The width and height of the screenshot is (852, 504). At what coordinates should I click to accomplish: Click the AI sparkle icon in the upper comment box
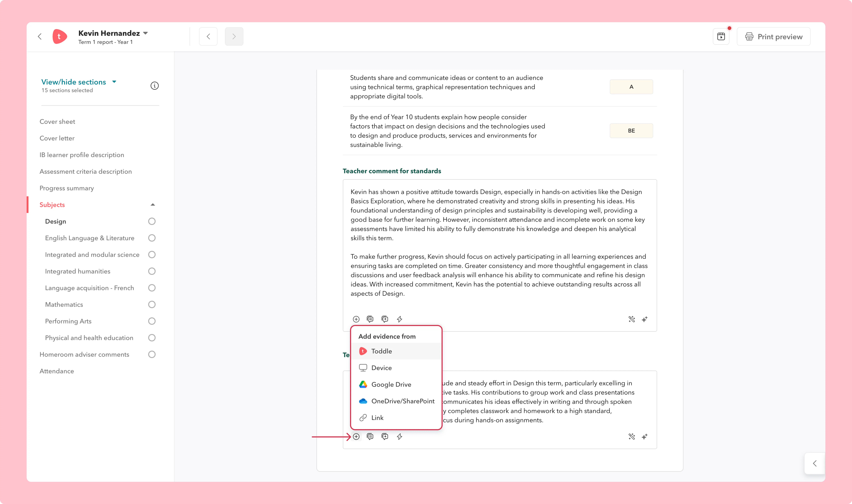coord(644,319)
